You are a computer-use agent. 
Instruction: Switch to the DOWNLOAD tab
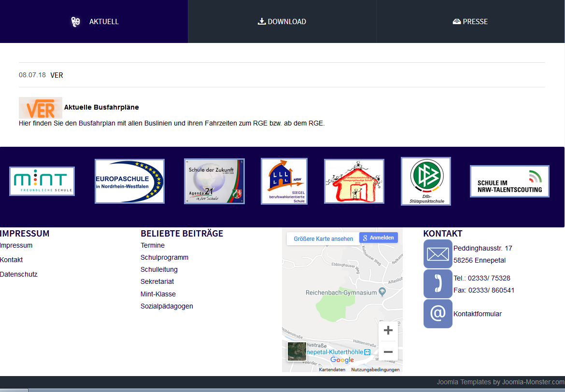tap(282, 22)
